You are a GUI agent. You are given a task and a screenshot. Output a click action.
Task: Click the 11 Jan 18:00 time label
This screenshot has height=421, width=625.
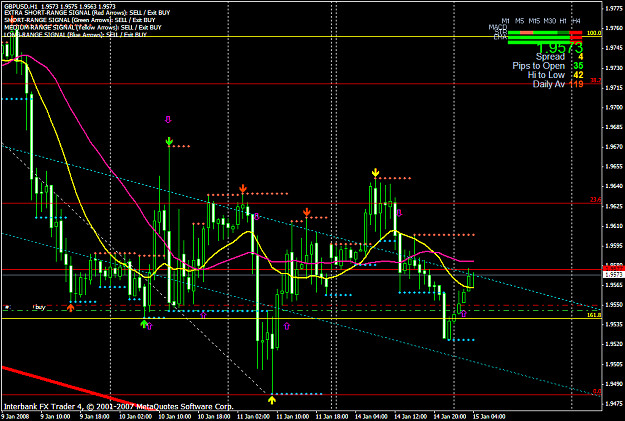coord(331,417)
